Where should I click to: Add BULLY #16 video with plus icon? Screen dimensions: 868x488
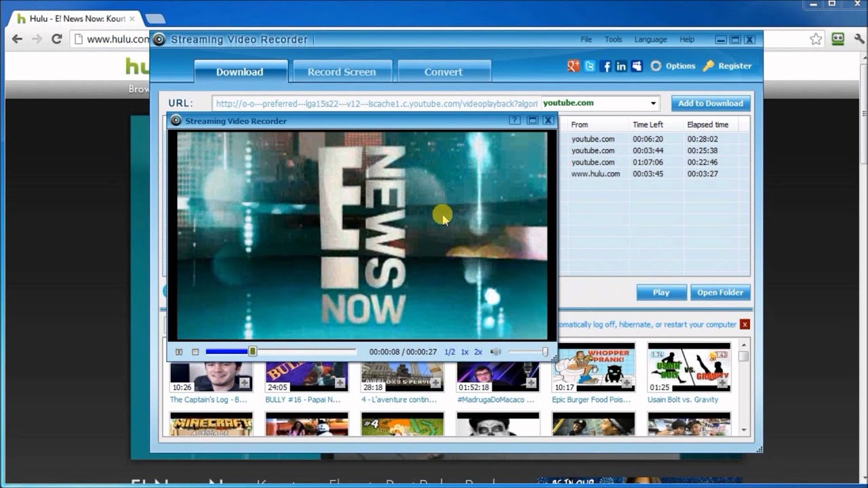(x=340, y=383)
